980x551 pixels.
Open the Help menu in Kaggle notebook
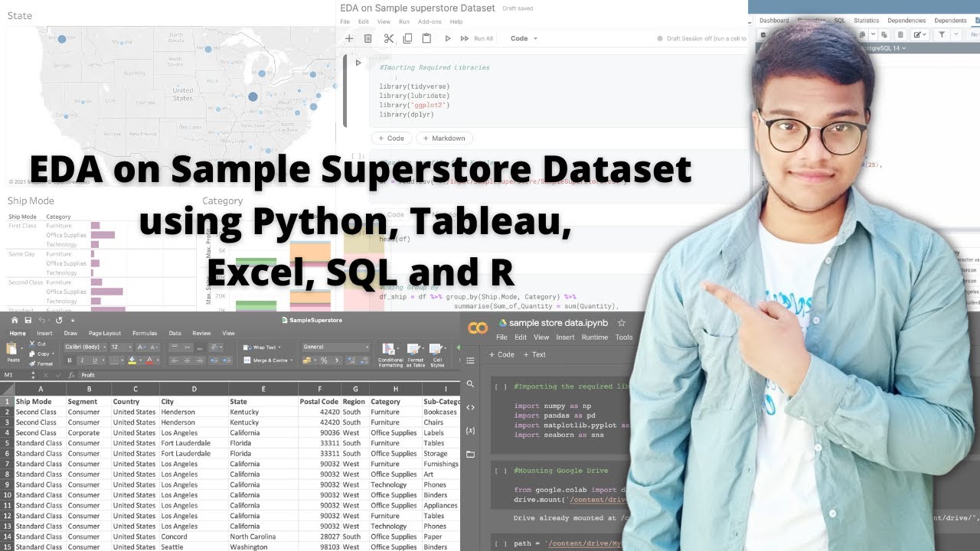tap(456, 21)
